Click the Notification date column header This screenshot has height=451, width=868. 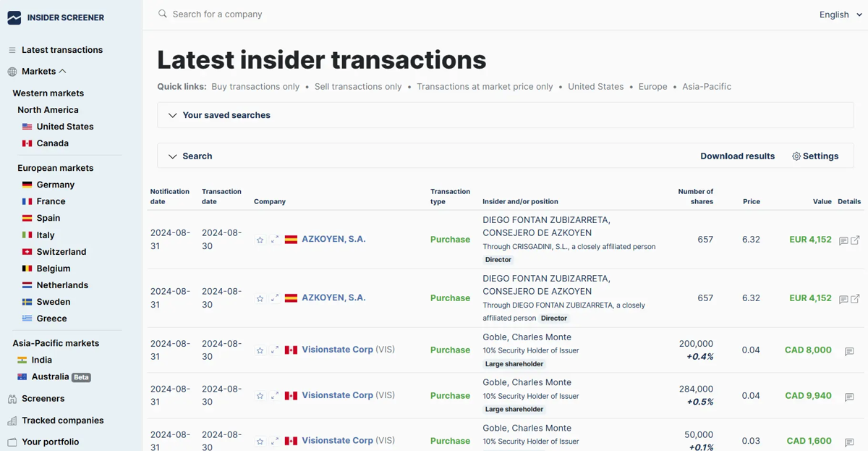[170, 196]
